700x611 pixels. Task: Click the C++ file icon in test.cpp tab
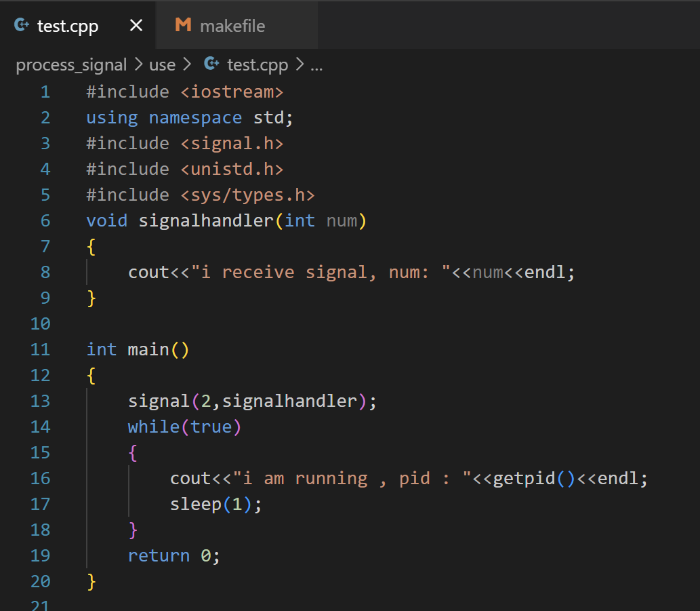(21, 24)
